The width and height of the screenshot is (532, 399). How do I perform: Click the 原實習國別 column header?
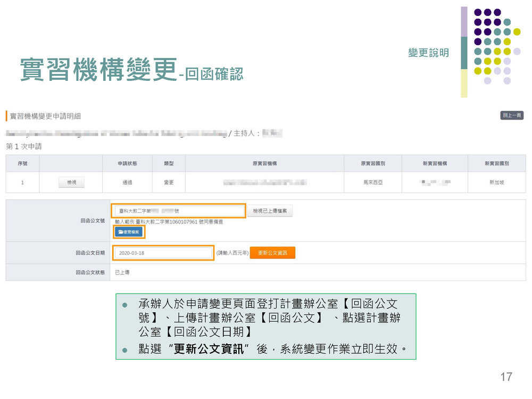(372, 163)
